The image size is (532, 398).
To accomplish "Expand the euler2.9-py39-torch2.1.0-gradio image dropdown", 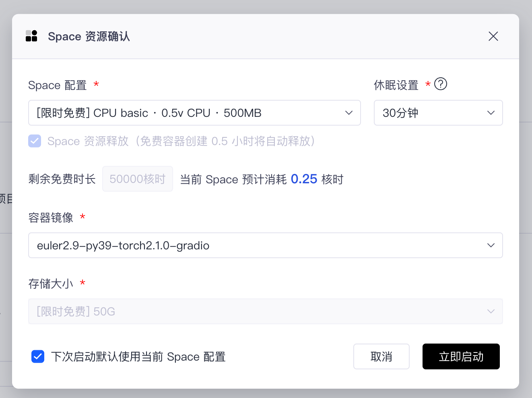I will (x=258, y=245).
